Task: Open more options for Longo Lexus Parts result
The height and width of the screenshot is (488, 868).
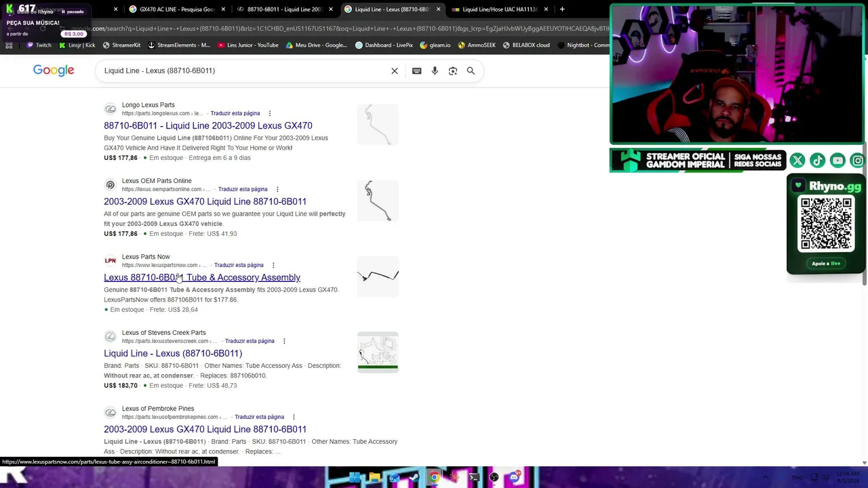Action: click(269, 113)
